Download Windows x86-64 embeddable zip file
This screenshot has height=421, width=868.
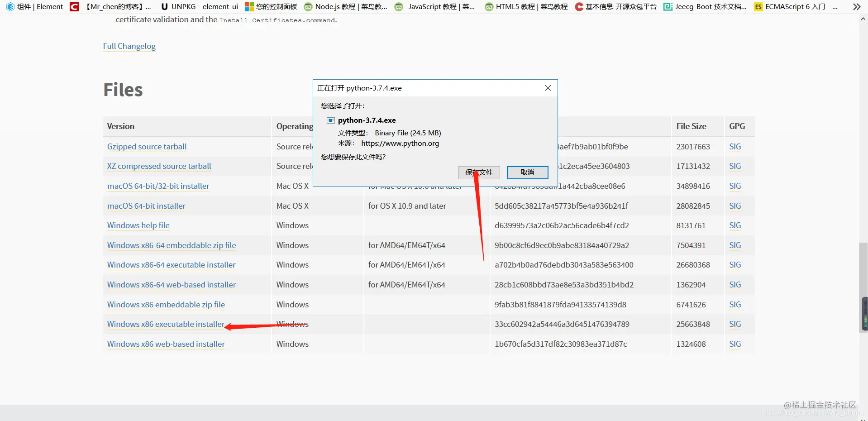(172, 245)
